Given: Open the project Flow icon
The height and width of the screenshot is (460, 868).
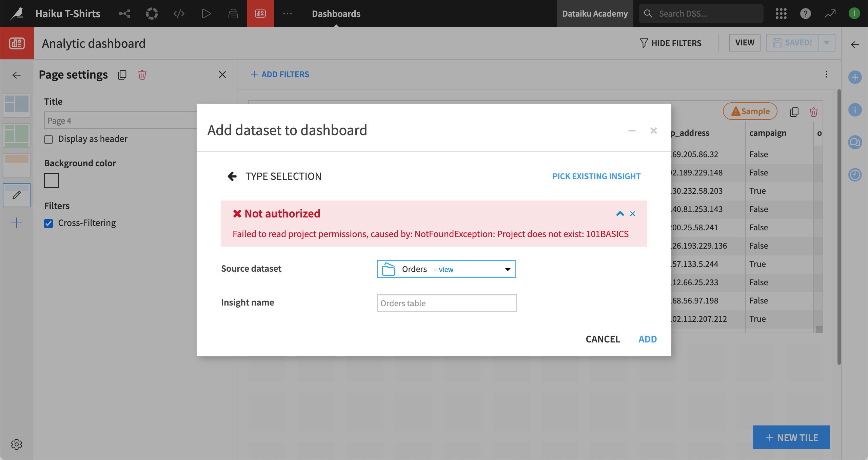Looking at the screenshot, I should tap(124, 14).
